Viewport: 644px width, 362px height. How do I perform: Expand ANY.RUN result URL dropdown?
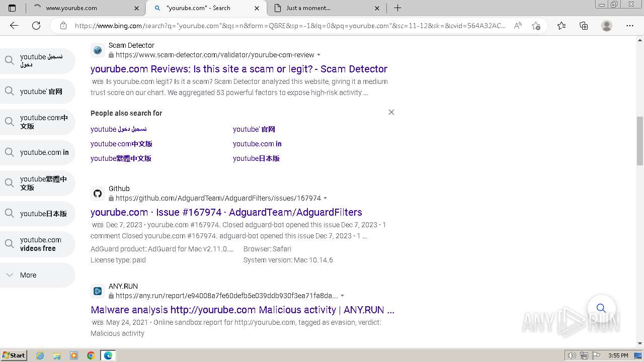click(343, 296)
